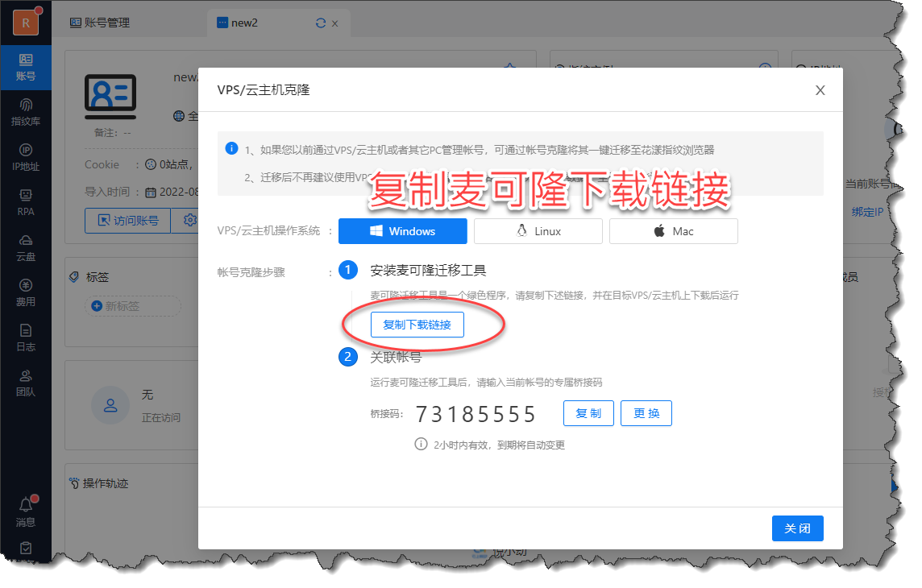Click the 关闭 button in dialog
Screen dimensions: 922x588
pos(797,528)
